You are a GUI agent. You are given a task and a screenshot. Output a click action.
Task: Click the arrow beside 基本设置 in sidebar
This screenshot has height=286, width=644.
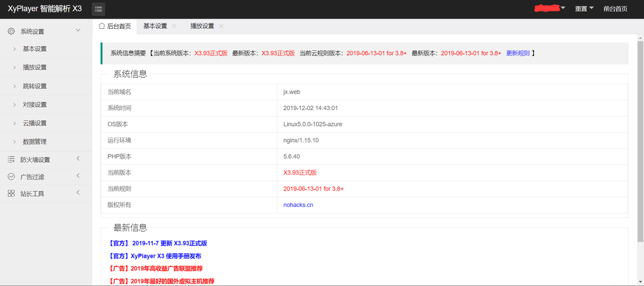pos(15,49)
